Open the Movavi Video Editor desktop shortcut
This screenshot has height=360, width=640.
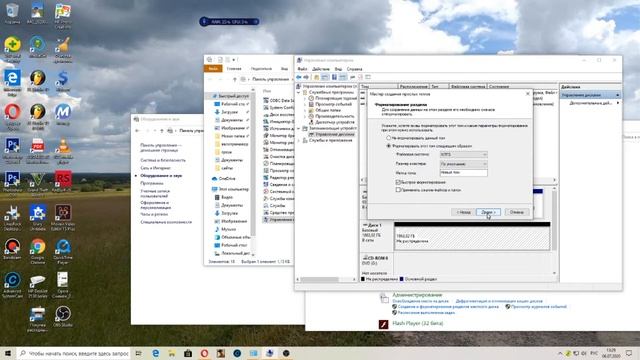point(62,218)
